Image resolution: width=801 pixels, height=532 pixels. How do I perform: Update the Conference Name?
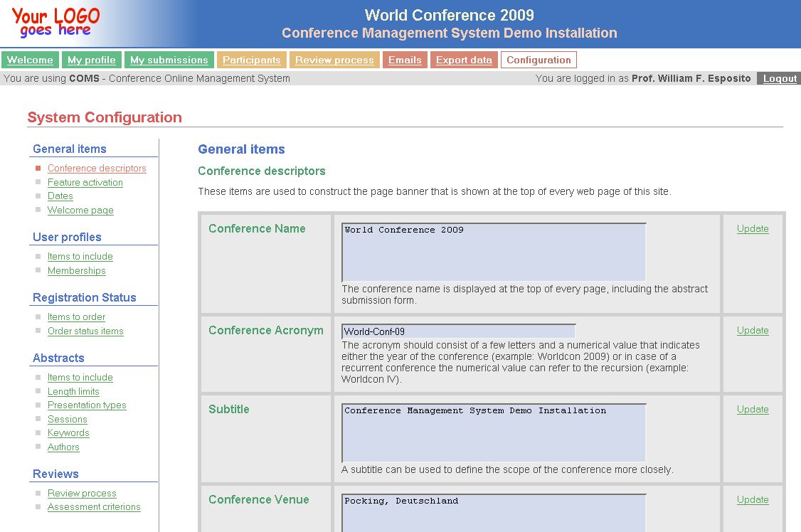(753, 229)
